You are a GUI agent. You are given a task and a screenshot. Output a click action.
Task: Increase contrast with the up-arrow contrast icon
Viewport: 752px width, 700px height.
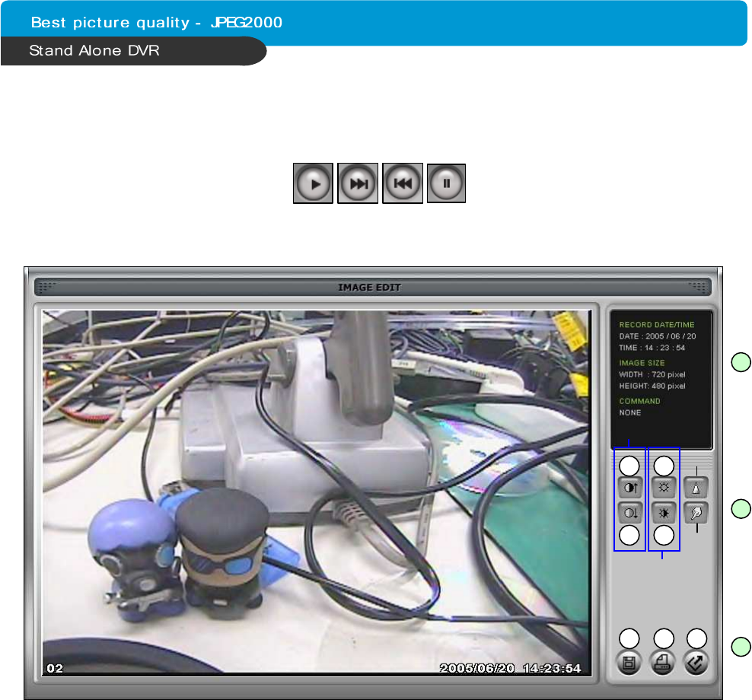pos(629,487)
